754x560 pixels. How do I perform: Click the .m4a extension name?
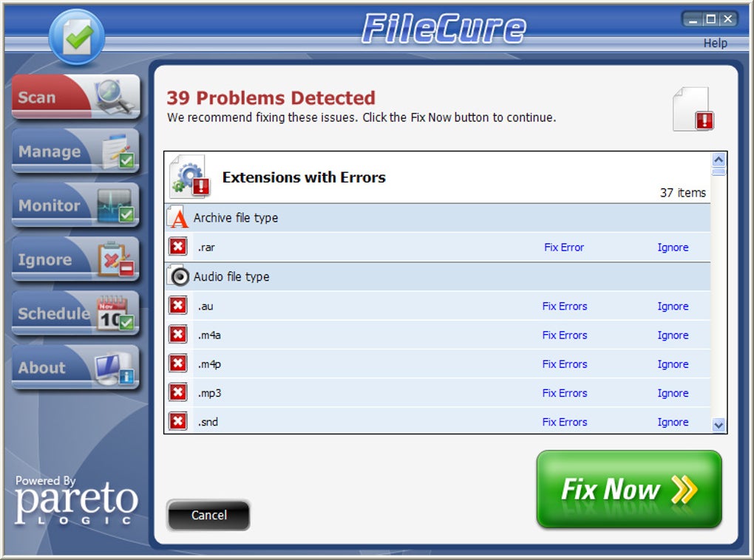[x=209, y=335]
